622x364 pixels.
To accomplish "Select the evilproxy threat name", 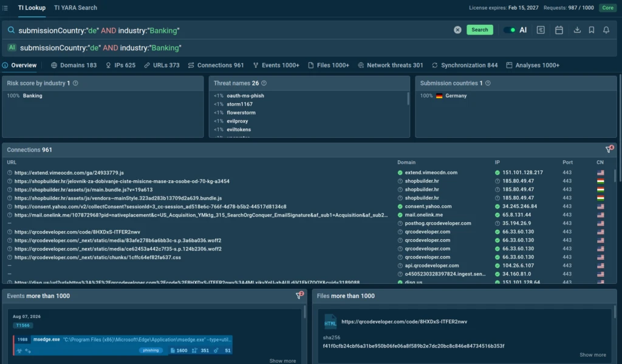I will (238, 121).
